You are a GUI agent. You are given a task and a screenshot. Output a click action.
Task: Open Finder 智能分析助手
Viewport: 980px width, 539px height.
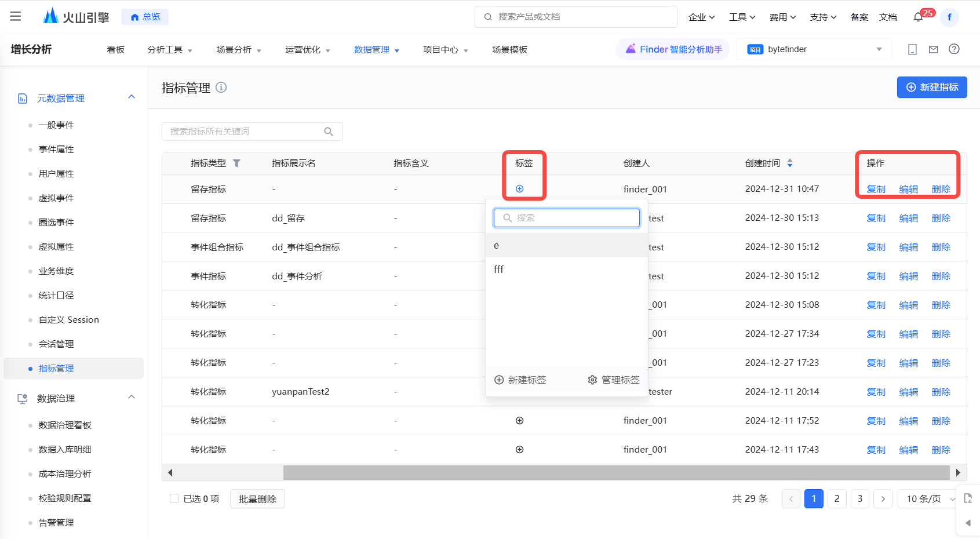pyautogui.click(x=673, y=49)
